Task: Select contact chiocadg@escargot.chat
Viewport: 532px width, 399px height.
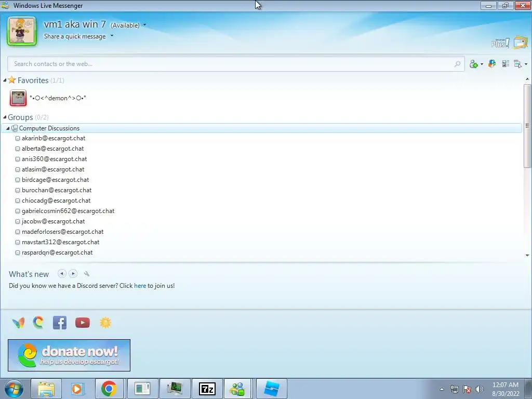Action: tap(56, 201)
